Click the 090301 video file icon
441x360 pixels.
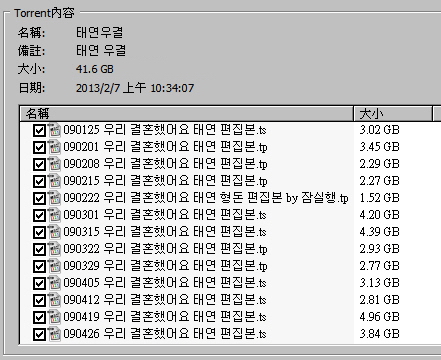click(x=54, y=215)
